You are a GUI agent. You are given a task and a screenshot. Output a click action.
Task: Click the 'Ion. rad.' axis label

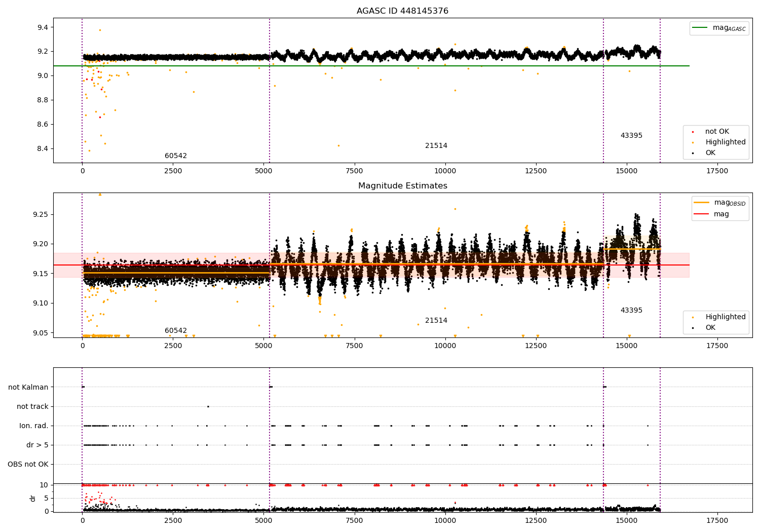click(34, 426)
